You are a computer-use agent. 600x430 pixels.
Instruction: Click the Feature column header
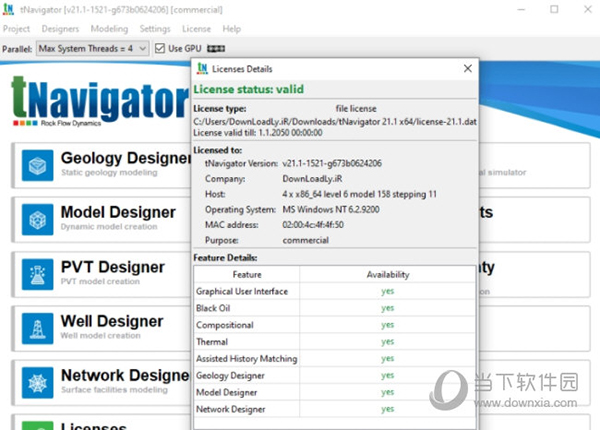point(247,274)
